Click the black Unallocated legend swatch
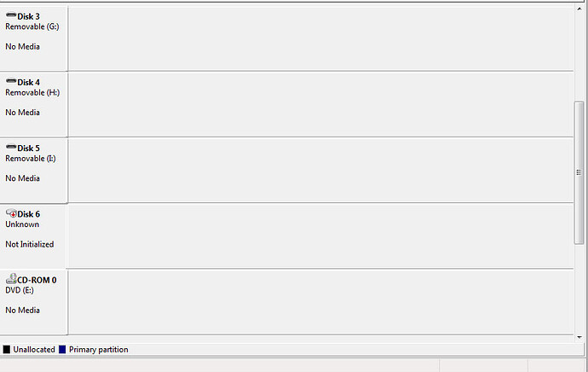 coord(7,350)
